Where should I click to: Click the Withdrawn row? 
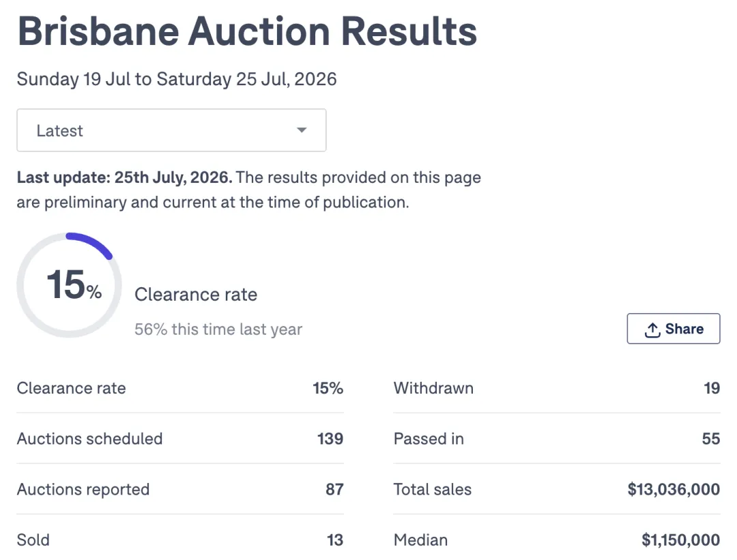pos(557,388)
